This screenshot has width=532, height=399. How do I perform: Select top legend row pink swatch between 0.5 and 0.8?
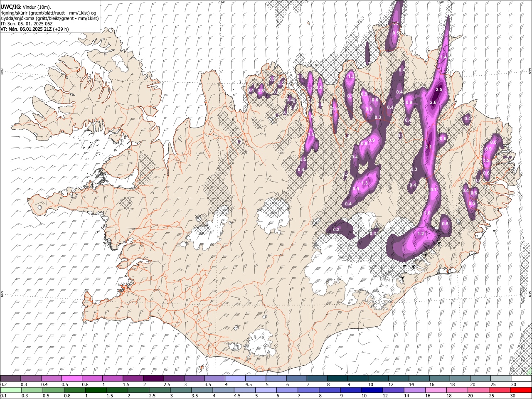click(71, 378)
